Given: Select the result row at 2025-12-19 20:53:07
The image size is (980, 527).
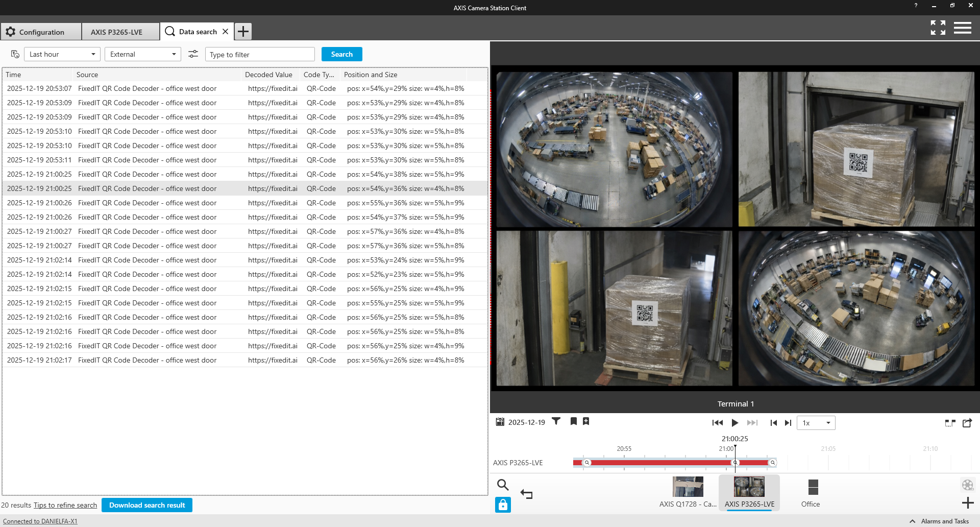Looking at the screenshot, I should point(245,88).
